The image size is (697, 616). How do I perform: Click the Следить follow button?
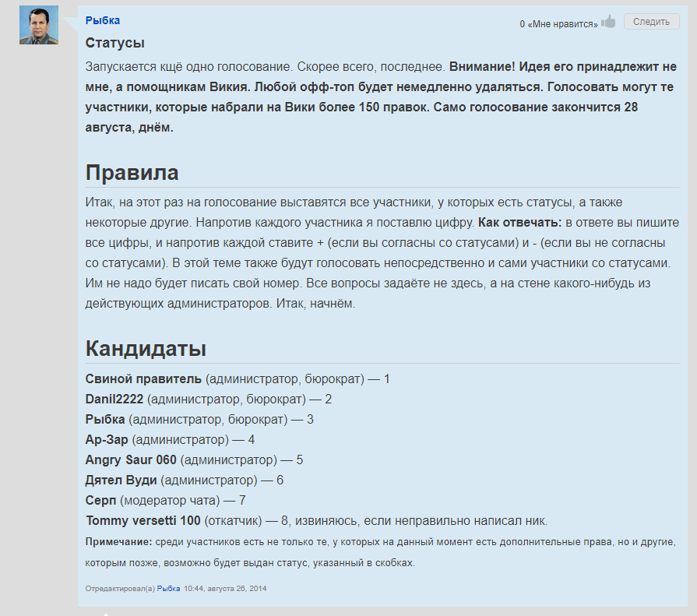[651, 22]
